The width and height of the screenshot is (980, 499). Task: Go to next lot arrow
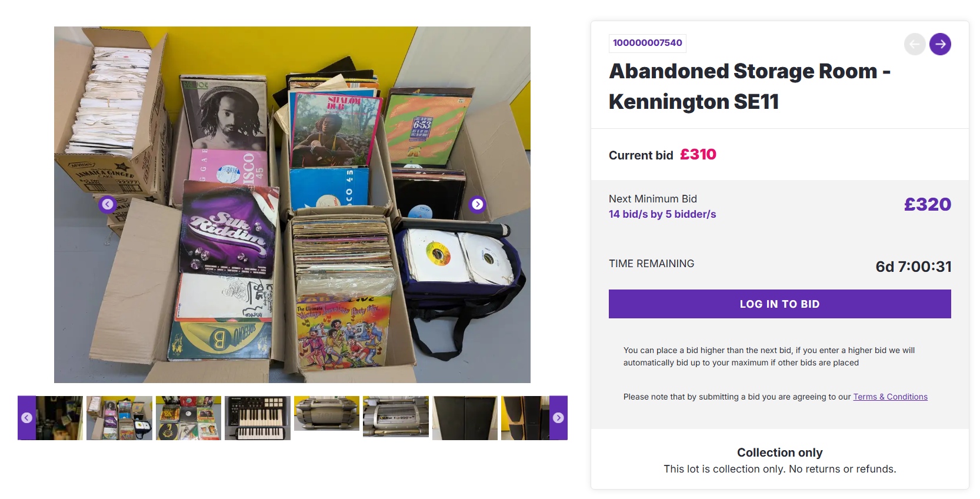click(940, 44)
